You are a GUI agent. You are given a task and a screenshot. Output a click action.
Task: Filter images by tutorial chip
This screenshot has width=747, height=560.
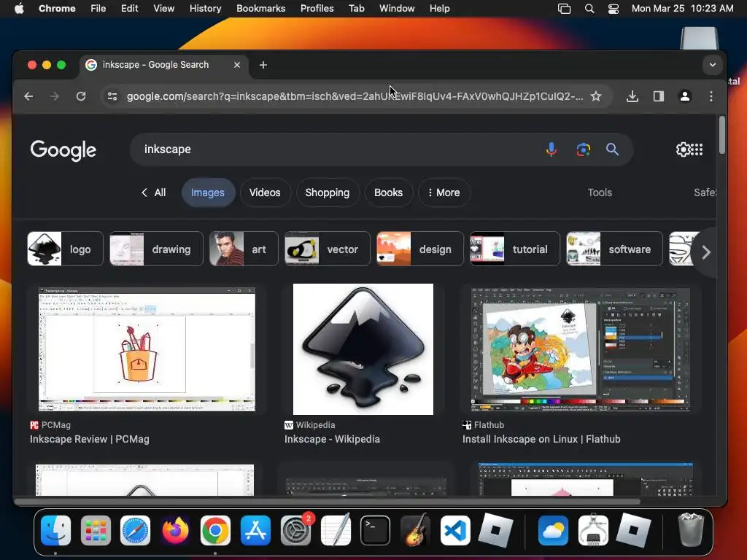[515, 249]
